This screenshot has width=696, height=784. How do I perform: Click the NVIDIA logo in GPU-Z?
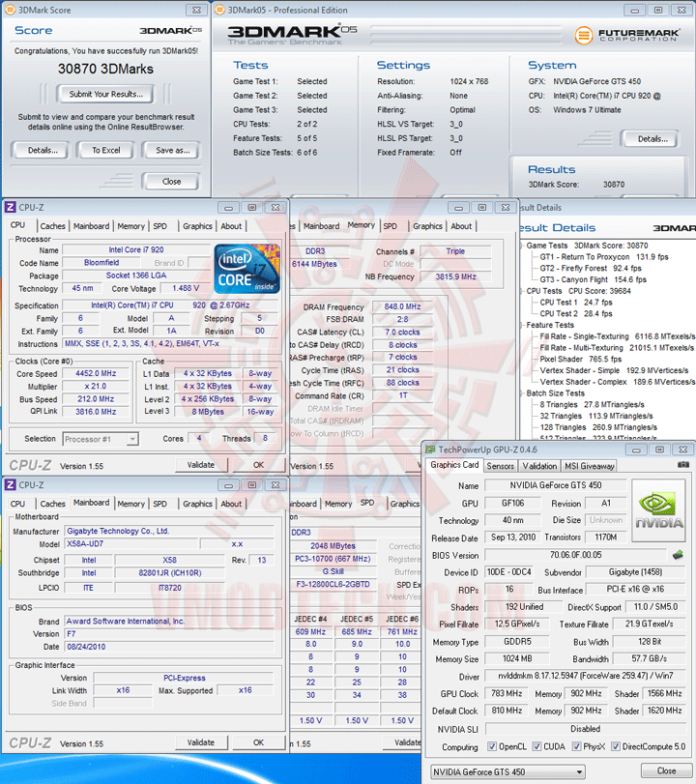[x=658, y=510]
